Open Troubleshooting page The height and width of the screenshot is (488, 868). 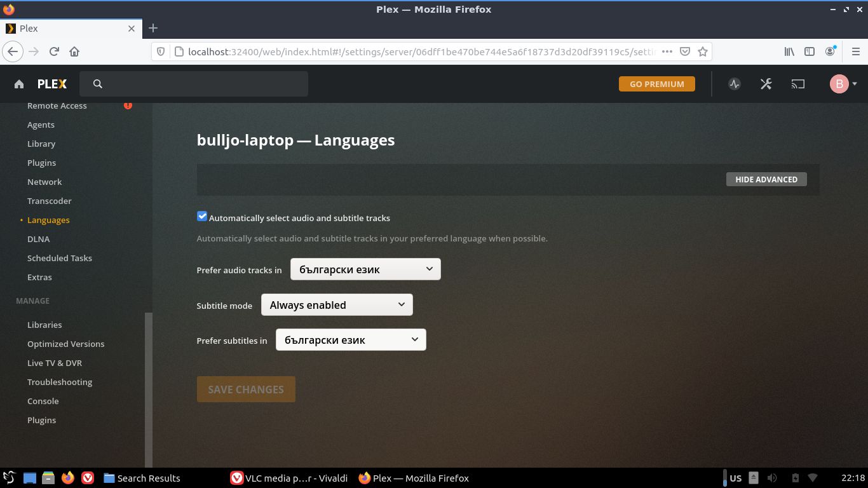click(x=60, y=382)
